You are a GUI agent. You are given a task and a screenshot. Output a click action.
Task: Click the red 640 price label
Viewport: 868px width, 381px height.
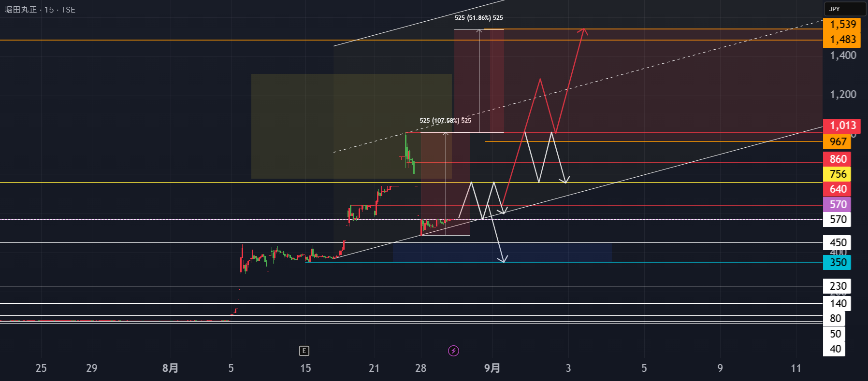[x=837, y=189]
